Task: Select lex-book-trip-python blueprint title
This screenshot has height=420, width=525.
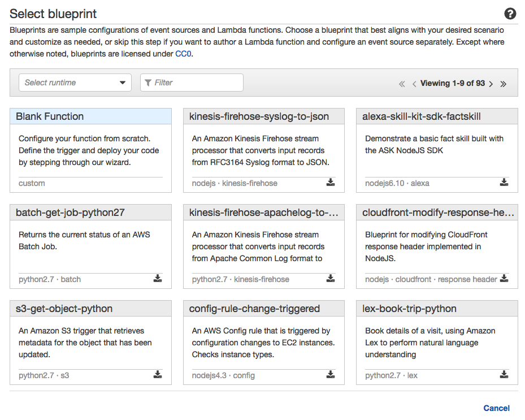Action: (409, 309)
